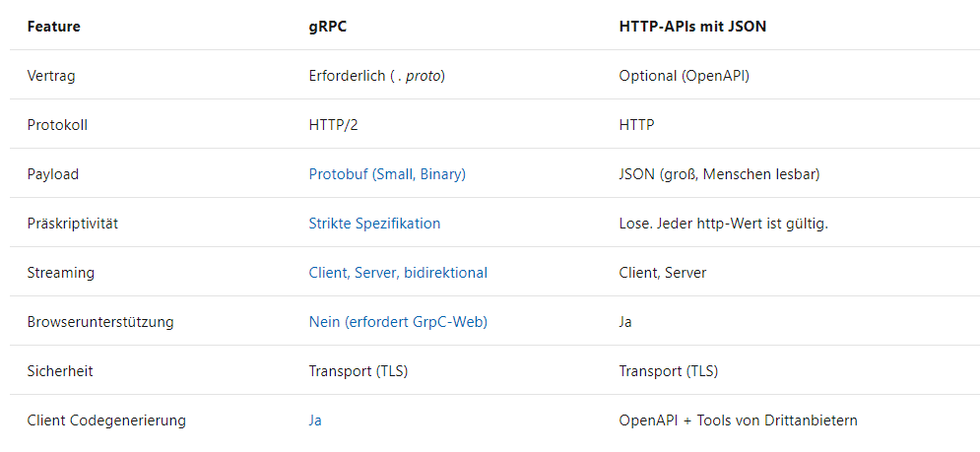Click the "Optional (OpenAPI)" cell
This screenshot has height=452, width=980.
684,76
